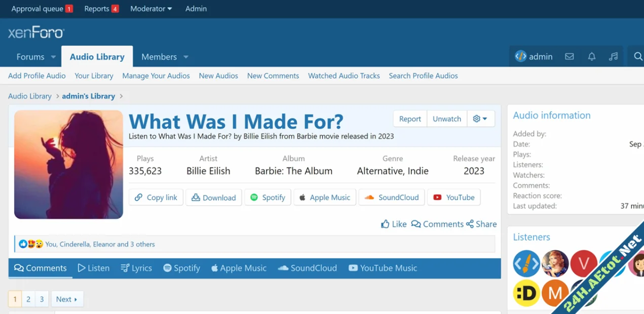Open the song on Apple Music button
This screenshot has height=314, width=644.
pyautogui.click(x=325, y=198)
